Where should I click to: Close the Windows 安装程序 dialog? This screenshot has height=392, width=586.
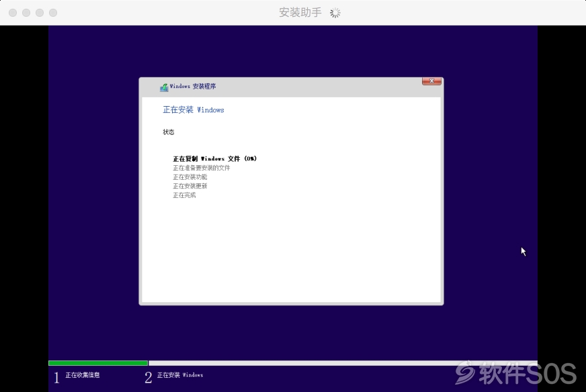point(431,81)
